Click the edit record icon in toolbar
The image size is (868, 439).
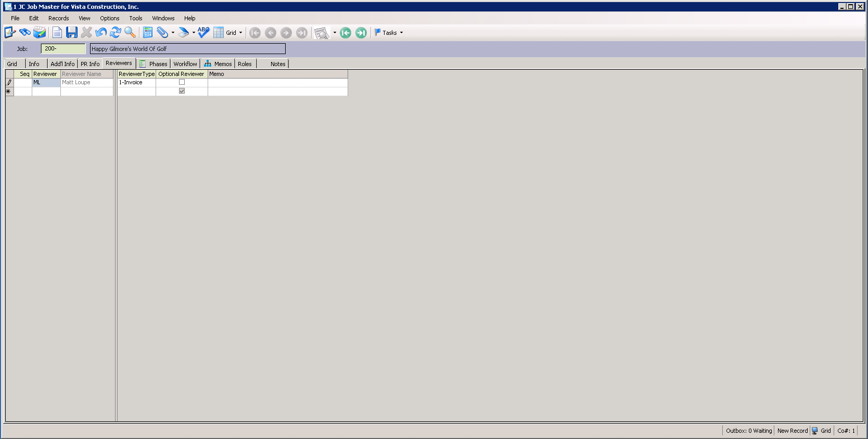pos(10,33)
